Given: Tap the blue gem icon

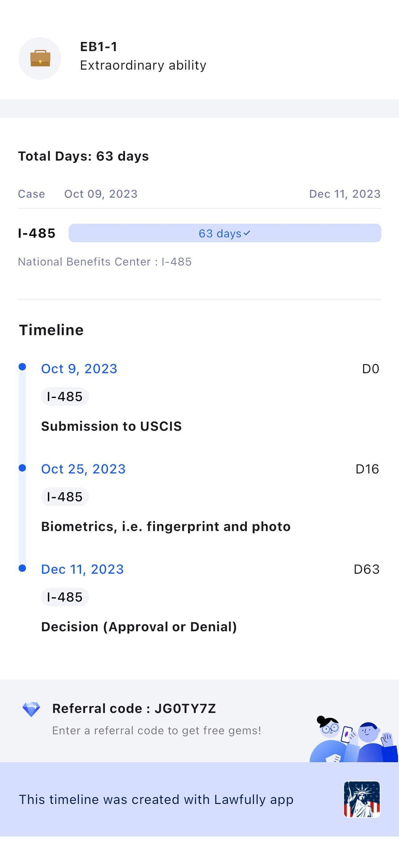Looking at the screenshot, I should click(x=31, y=709).
